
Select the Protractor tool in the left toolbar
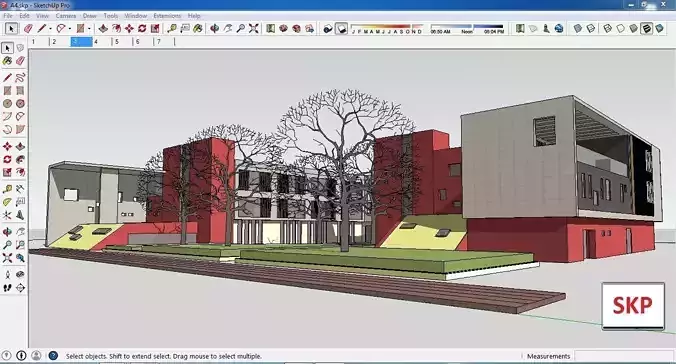7,202
